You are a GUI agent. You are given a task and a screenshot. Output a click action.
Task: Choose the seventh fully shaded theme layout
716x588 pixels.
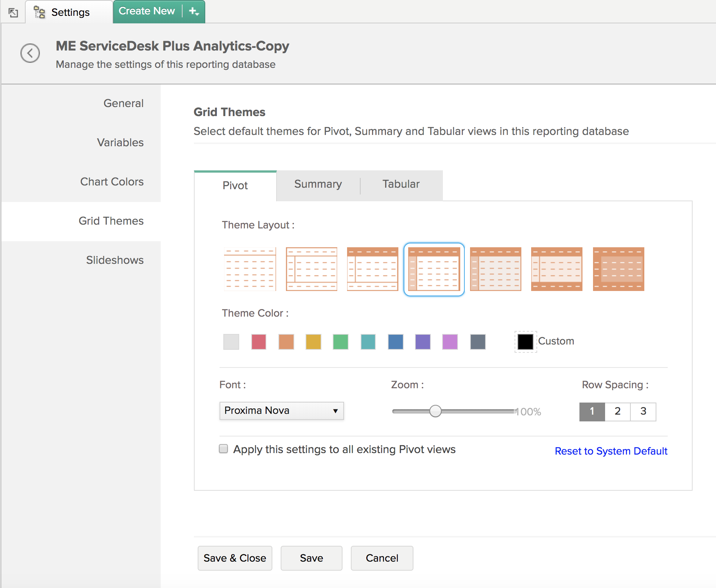tap(619, 269)
